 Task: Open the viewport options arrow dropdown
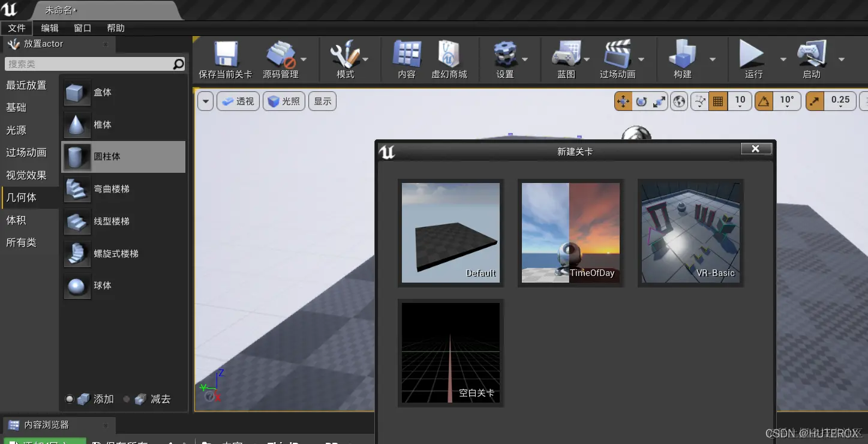tap(206, 101)
